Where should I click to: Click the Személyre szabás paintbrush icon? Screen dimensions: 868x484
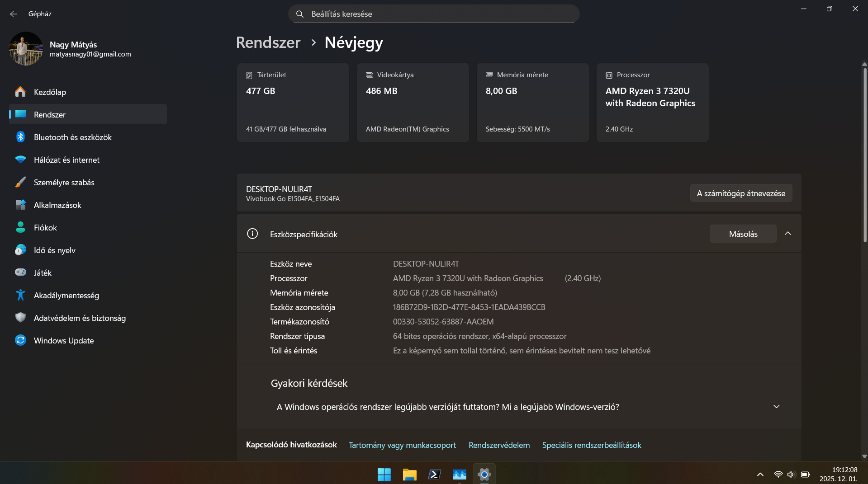click(20, 182)
